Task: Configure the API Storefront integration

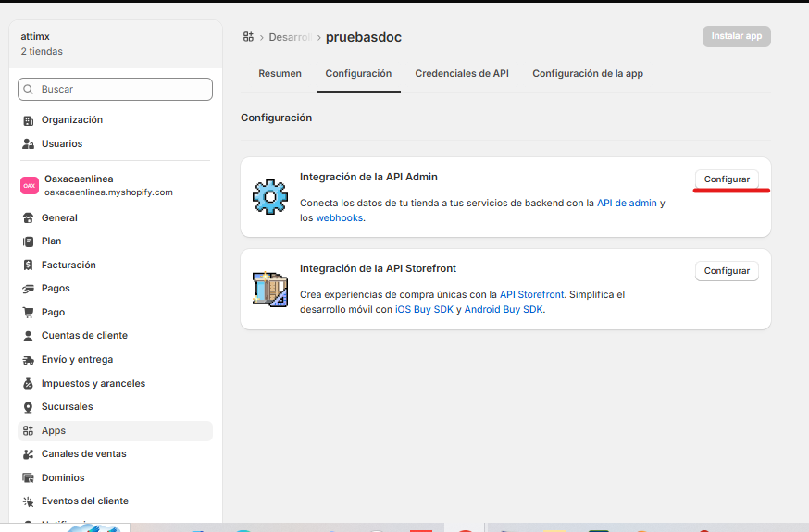Action: (727, 271)
